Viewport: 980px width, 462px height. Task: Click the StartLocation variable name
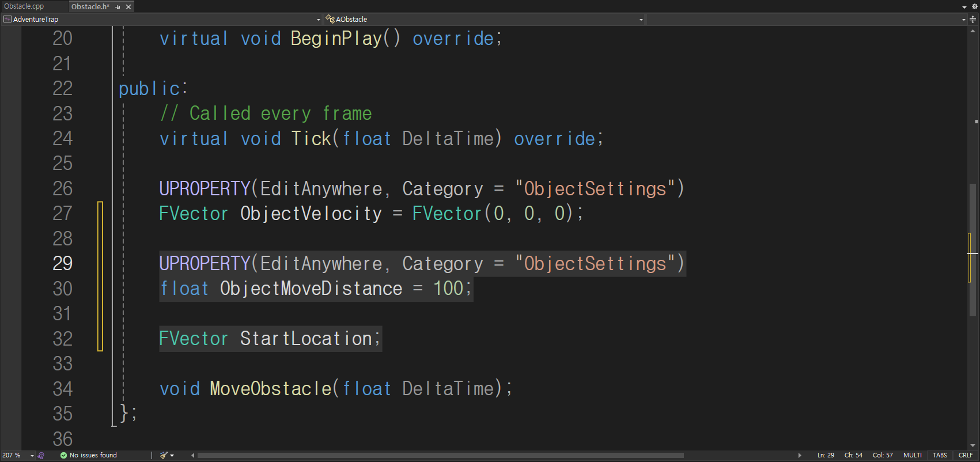[x=306, y=339]
